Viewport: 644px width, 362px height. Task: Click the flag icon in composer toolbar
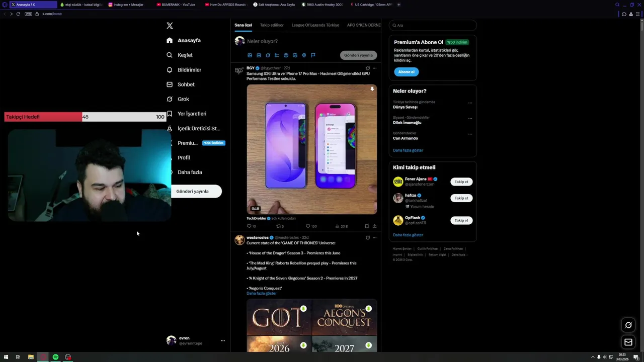(313, 55)
